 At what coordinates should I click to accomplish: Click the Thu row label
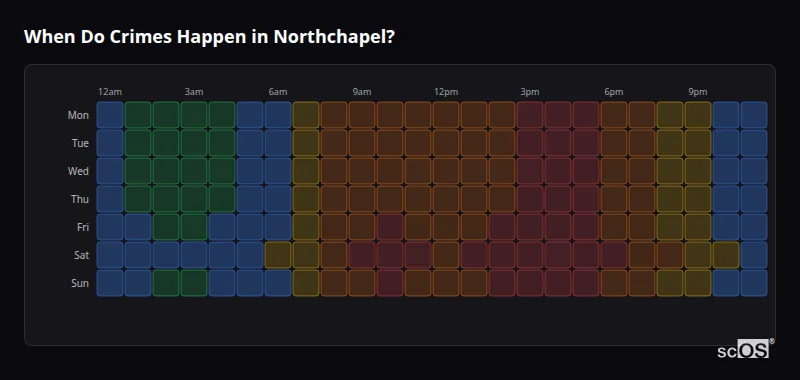80,199
